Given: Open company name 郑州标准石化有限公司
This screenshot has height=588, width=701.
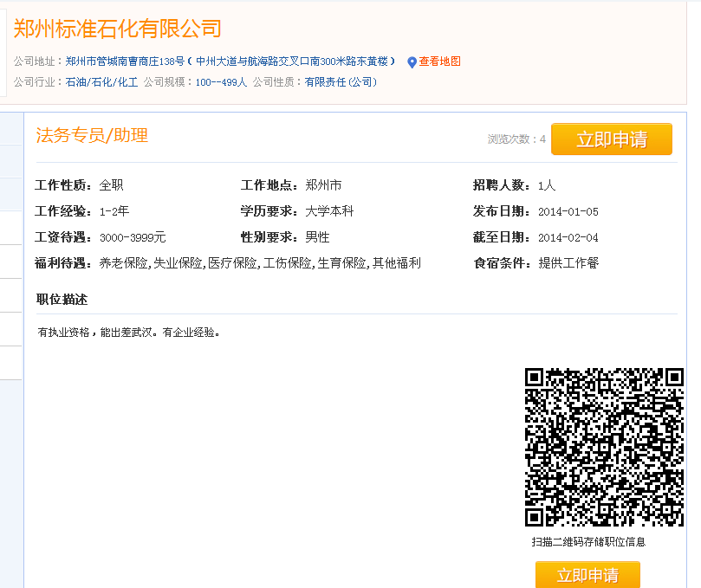Looking at the screenshot, I should tap(118, 29).
